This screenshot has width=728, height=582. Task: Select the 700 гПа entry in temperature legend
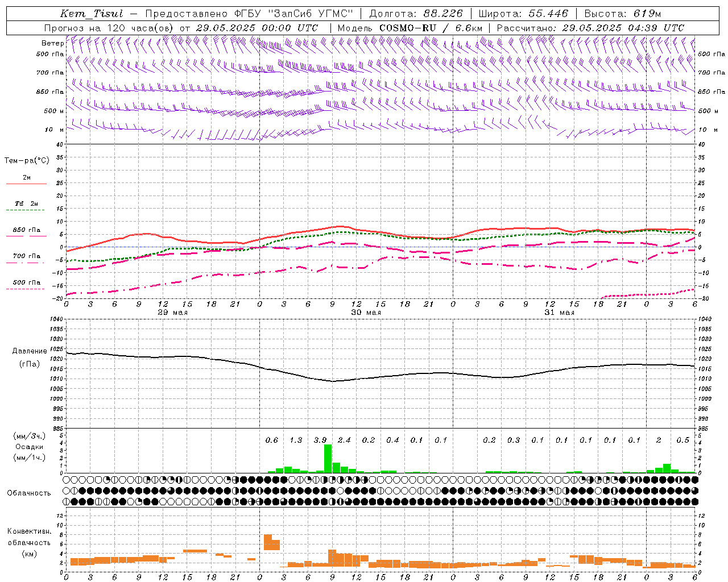coord(27,256)
